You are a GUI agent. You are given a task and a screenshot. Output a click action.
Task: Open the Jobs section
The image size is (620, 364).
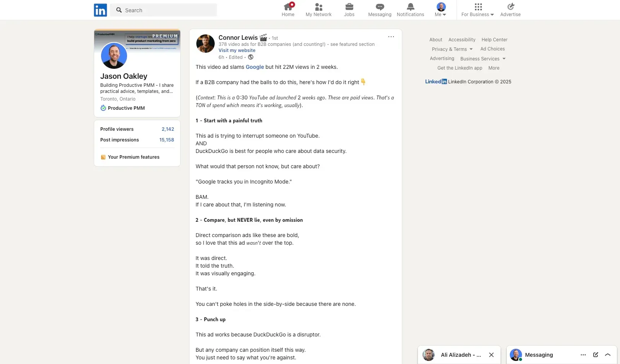click(x=349, y=10)
